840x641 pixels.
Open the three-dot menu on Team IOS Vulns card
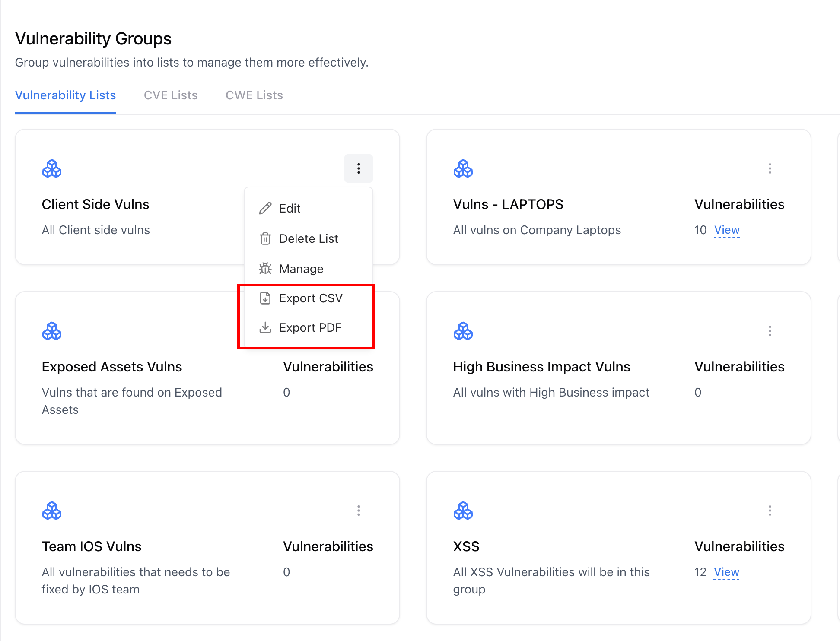tap(359, 511)
